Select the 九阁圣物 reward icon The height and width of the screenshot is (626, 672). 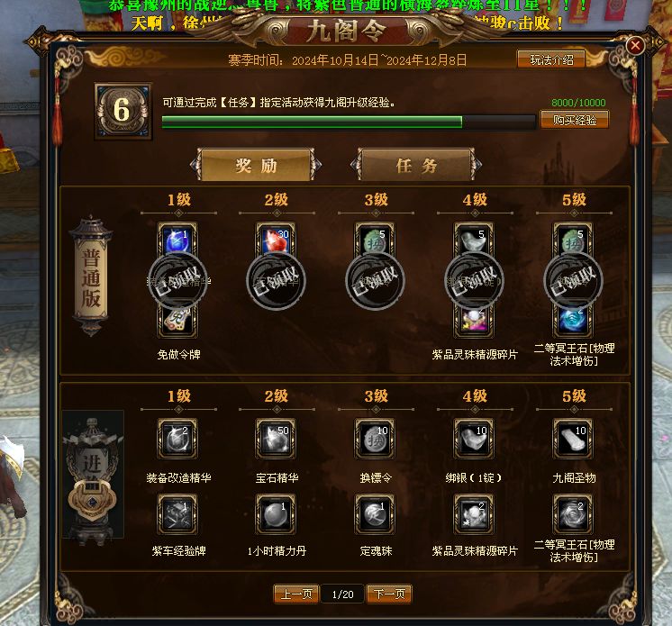point(573,439)
